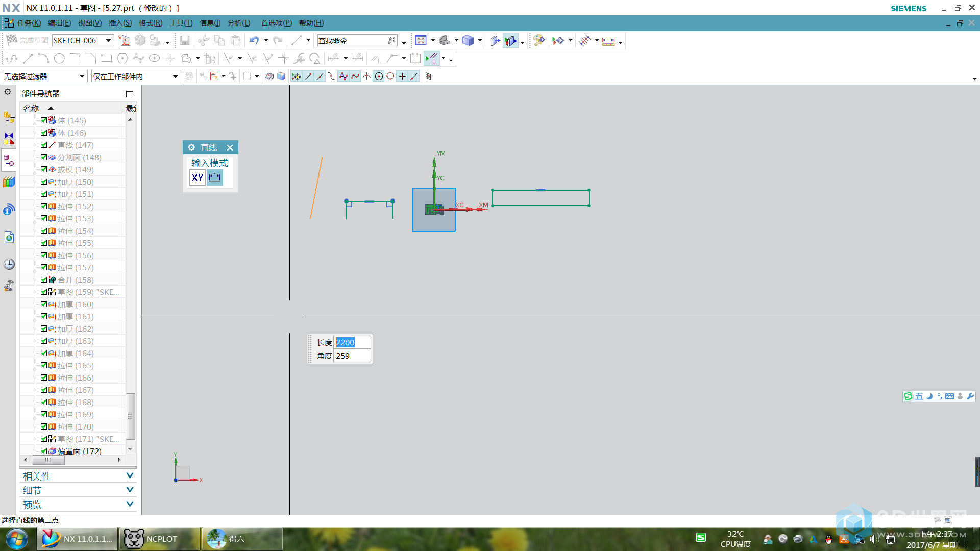This screenshot has height=551, width=980.
Task: Open the 帮助(H) menu
Action: point(311,23)
